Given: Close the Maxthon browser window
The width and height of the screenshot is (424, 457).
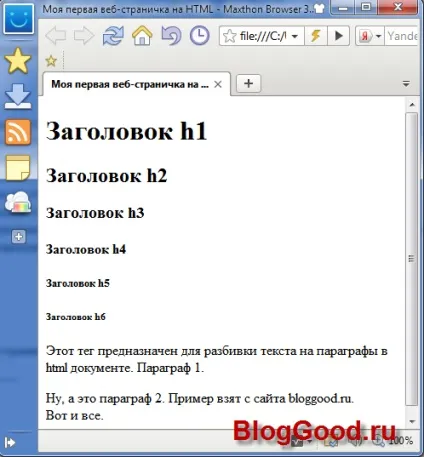Looking at the screenshot, I should pos(398,7).
